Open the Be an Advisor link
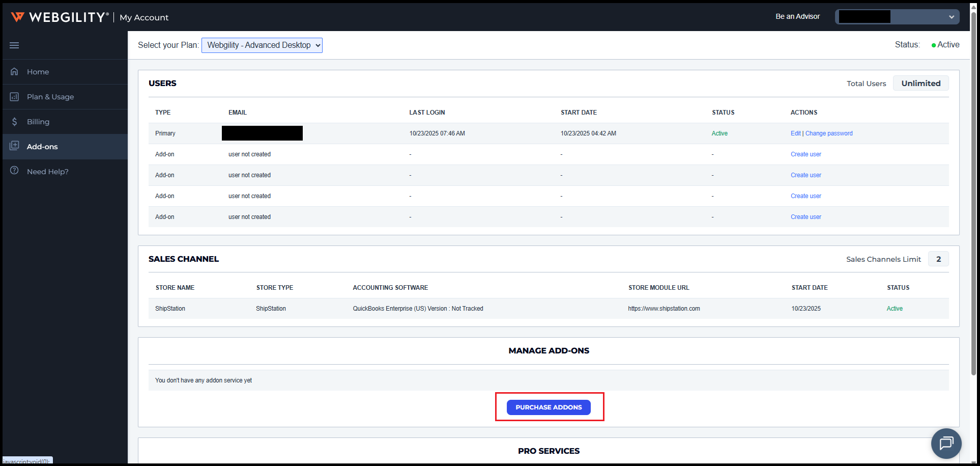 point(797,17)
